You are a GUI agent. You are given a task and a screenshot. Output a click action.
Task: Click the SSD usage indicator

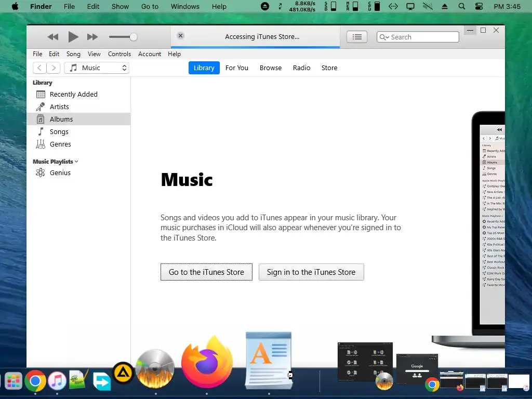click(330, 6)
